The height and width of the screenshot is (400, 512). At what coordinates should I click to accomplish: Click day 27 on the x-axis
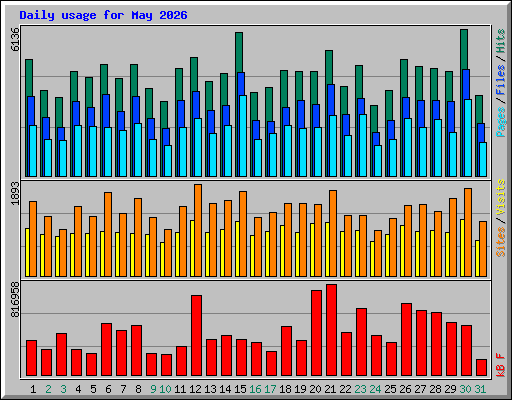click(x=420, y=389)
